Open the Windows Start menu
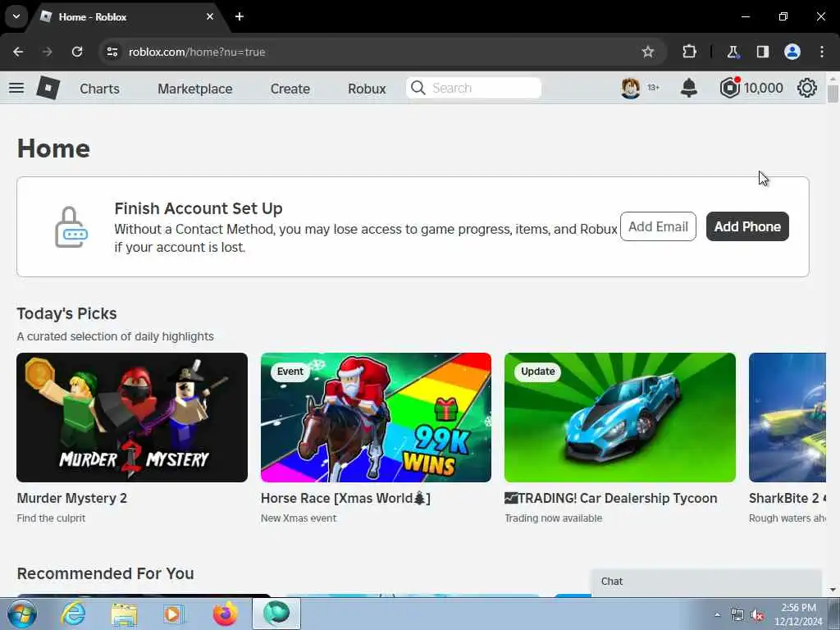Screen dimensions: 840x630 tap(21, 614)
